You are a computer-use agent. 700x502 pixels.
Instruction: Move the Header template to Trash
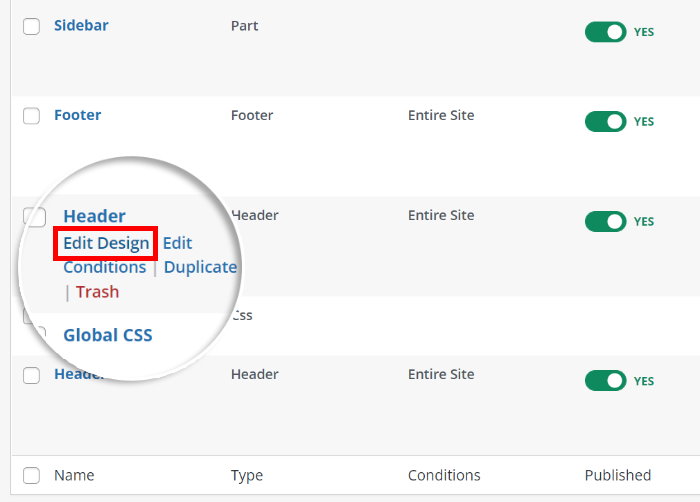coord(97,292)
